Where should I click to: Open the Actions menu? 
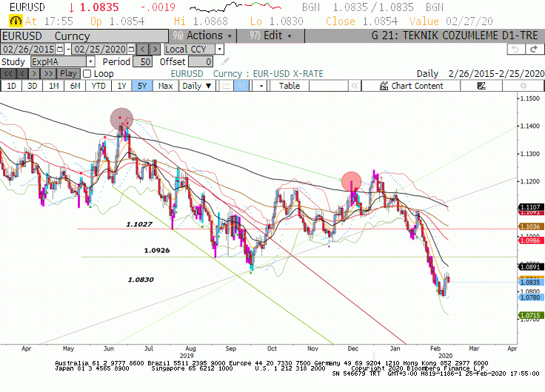(203, 36)
